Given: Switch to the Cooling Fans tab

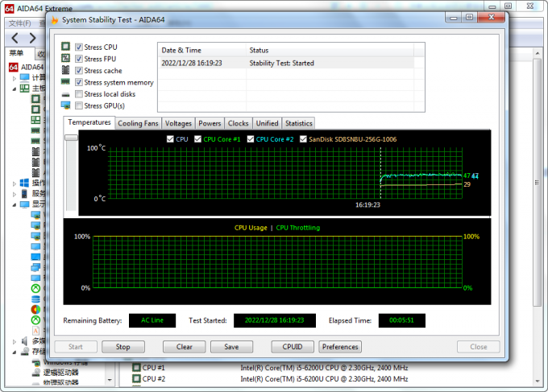Looking at the screenshot, I should click(x=138, y=123).
